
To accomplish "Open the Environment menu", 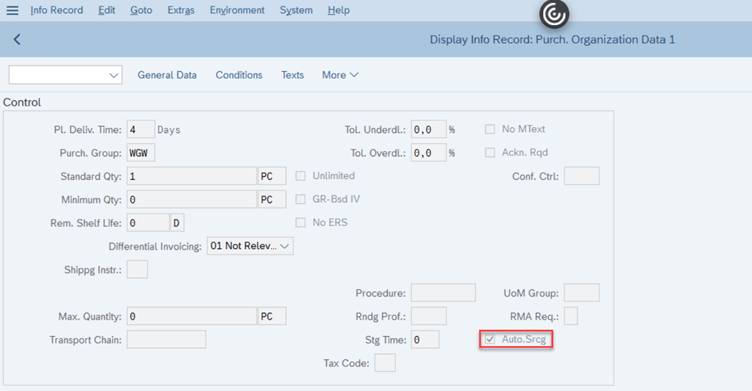I will (237, 10).
